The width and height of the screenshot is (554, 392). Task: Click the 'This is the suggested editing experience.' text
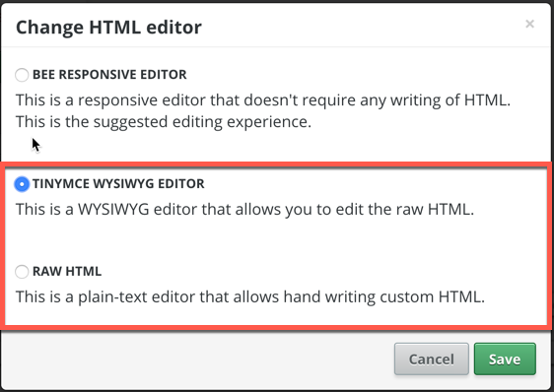click(x=164, y=122)
